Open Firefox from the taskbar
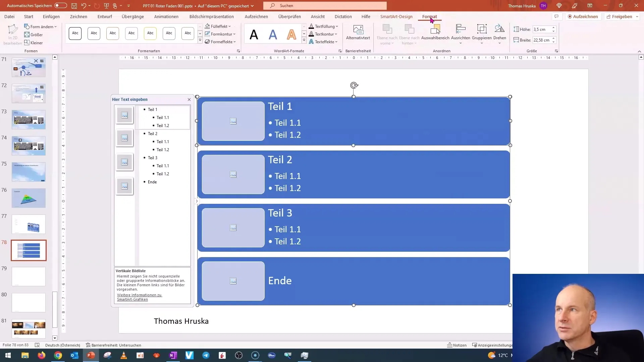 [x=42, y=355]
